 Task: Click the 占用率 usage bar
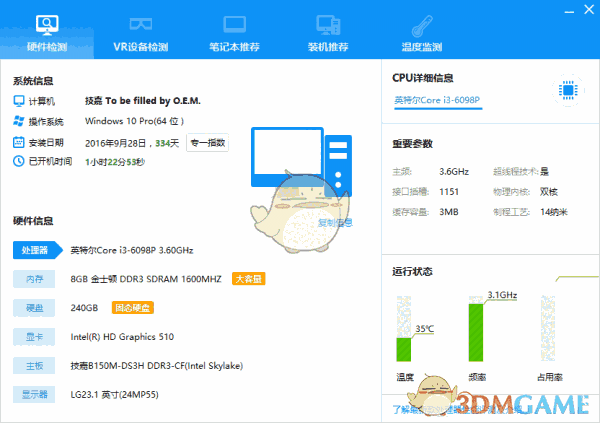click(548, 328)
